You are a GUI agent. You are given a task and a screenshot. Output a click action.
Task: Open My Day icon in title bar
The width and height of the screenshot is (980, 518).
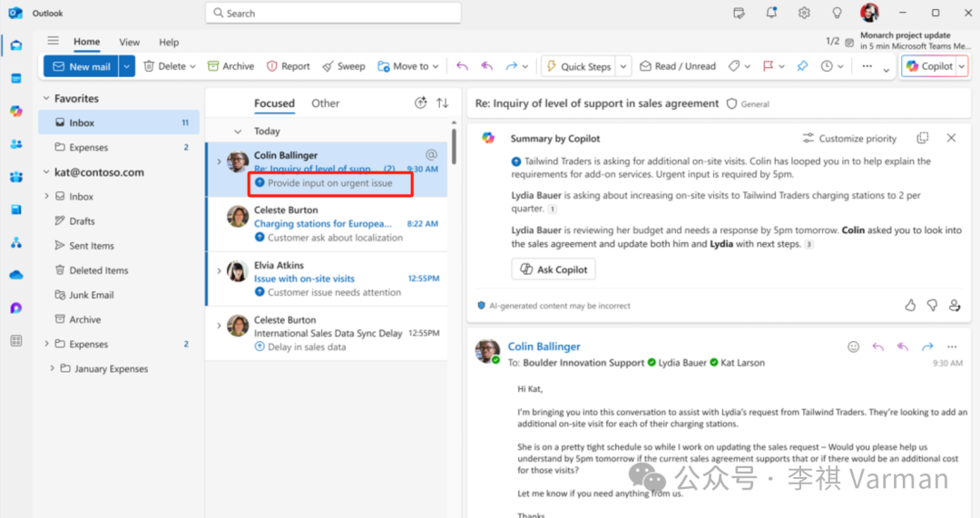[739, 13]
